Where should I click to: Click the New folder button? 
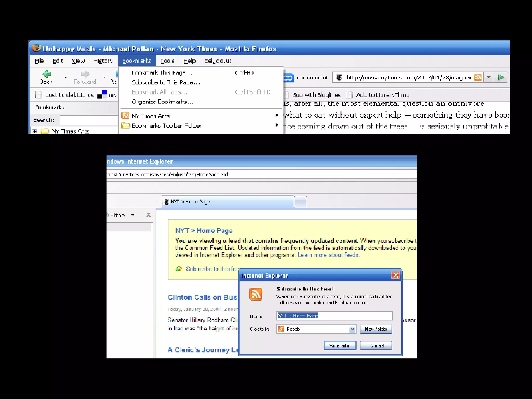click(x=376, y=329)
